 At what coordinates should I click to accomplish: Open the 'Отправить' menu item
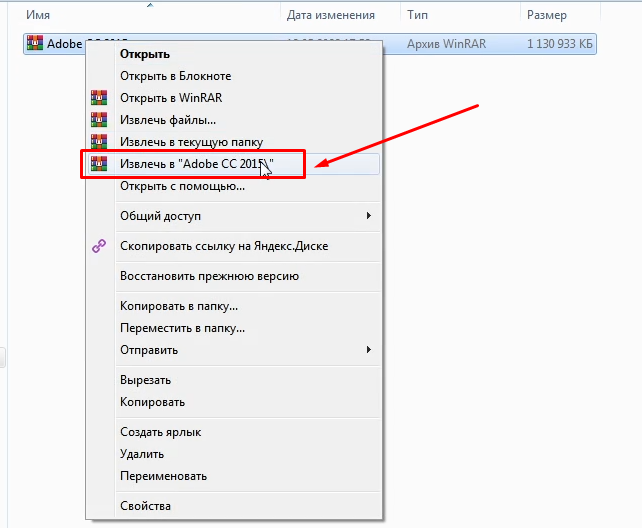pos(234,350)
